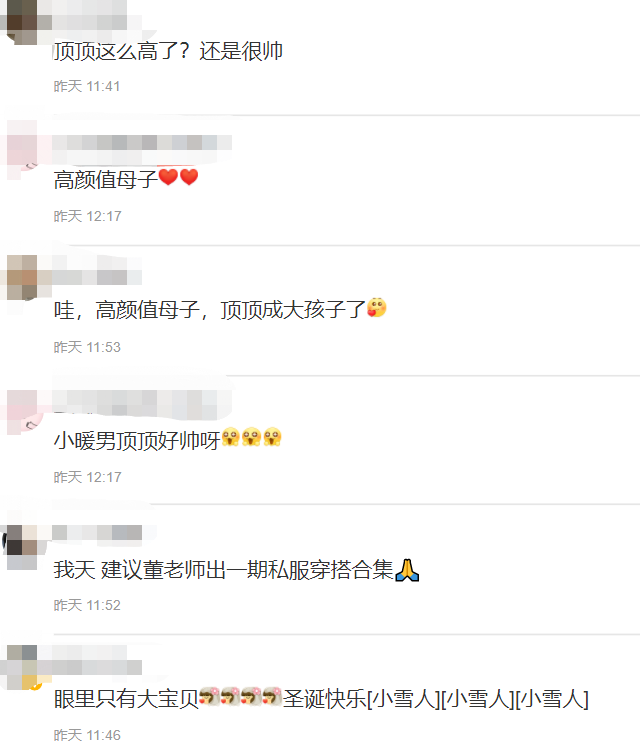Screen dimensions: 640x756
Task: Open username above 小暖男顶顶好帅呀 comment
Action: (142, 404)
